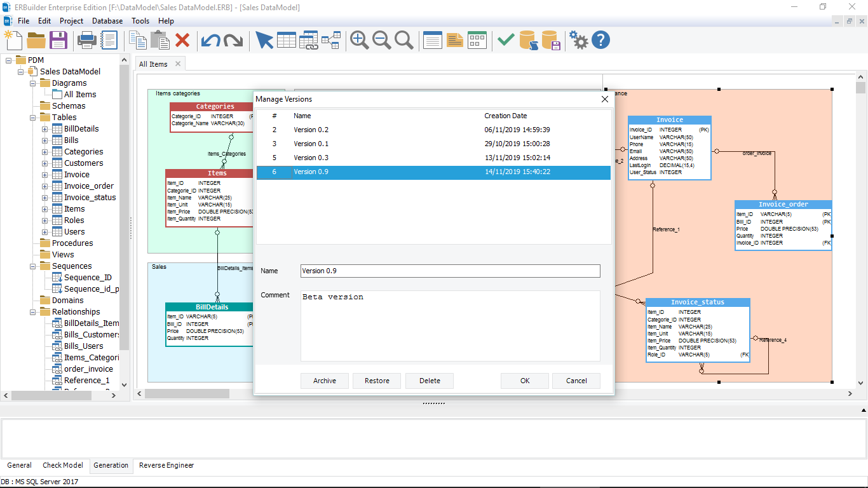Viewport: 868px width, 488px height.
Task: Select the pointer arrow tool
Action: [x=264, y=40]
